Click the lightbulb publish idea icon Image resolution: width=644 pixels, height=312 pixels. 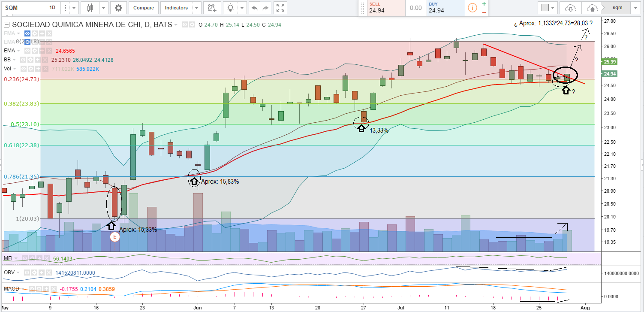pyautogui.click(x=231, y=8)
